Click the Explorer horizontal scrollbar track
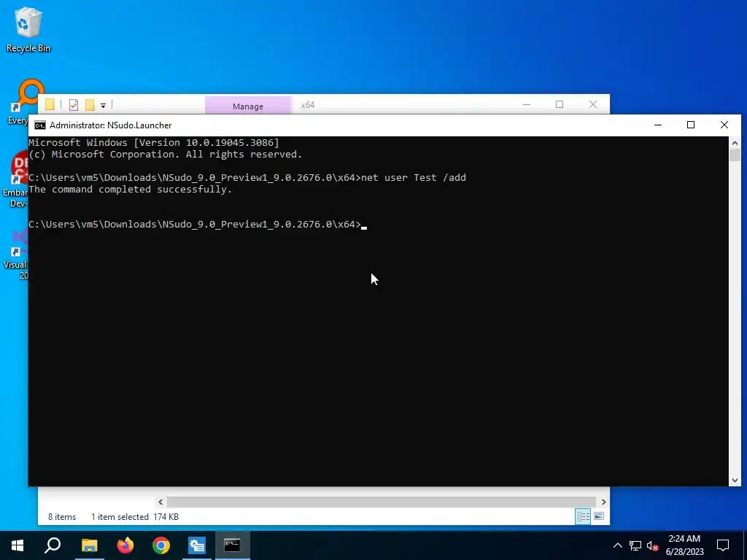Image resolution: width=747 pixels, height=560 pixels. [x=381, y=502]
